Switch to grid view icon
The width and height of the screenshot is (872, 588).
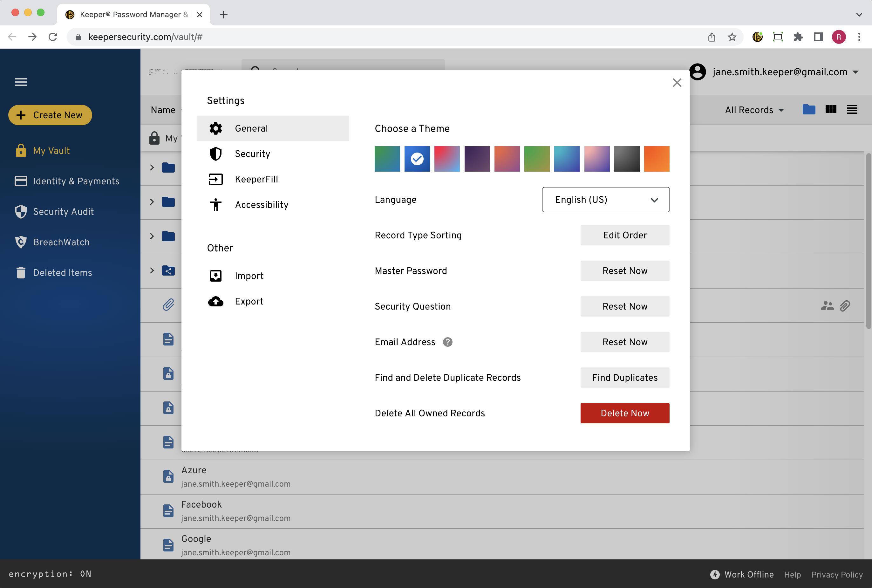pos(831,110)
